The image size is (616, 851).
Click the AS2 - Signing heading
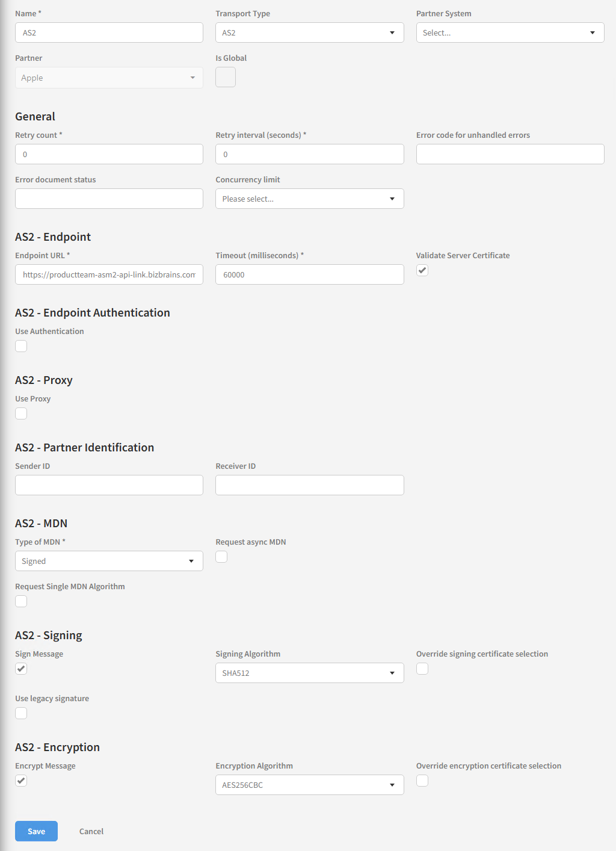click(x=49, y=636)
